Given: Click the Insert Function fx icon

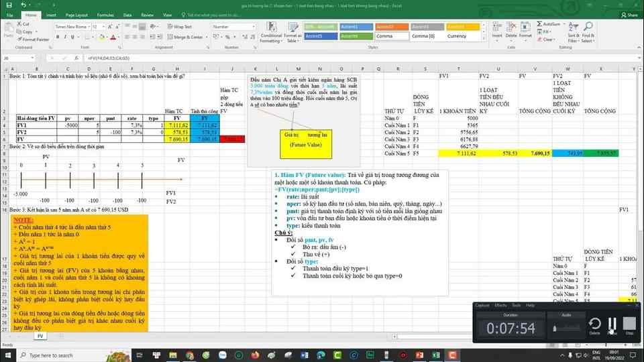Looking at the screenshot, I should (x=76, y=58).
